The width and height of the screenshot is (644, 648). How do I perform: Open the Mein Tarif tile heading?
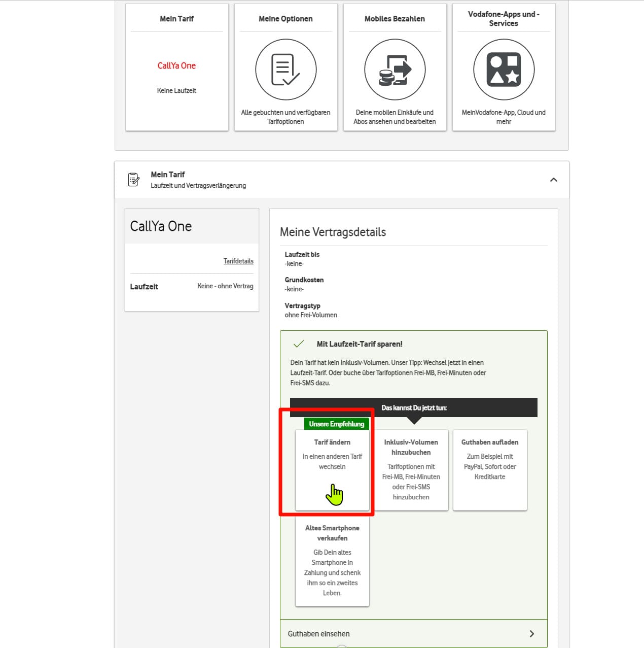[x=176, y=19]
